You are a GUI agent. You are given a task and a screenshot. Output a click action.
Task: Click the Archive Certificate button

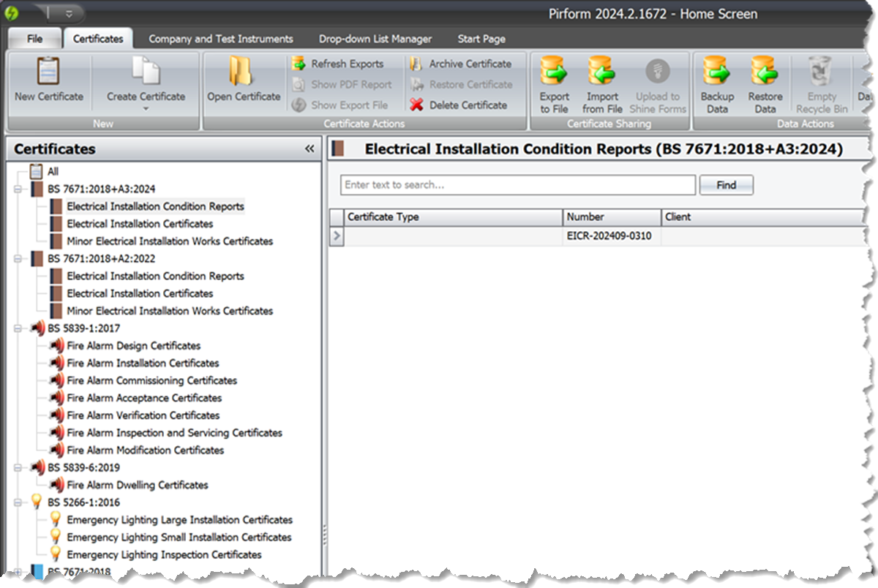pyautogui.click(x=461, y=64)
